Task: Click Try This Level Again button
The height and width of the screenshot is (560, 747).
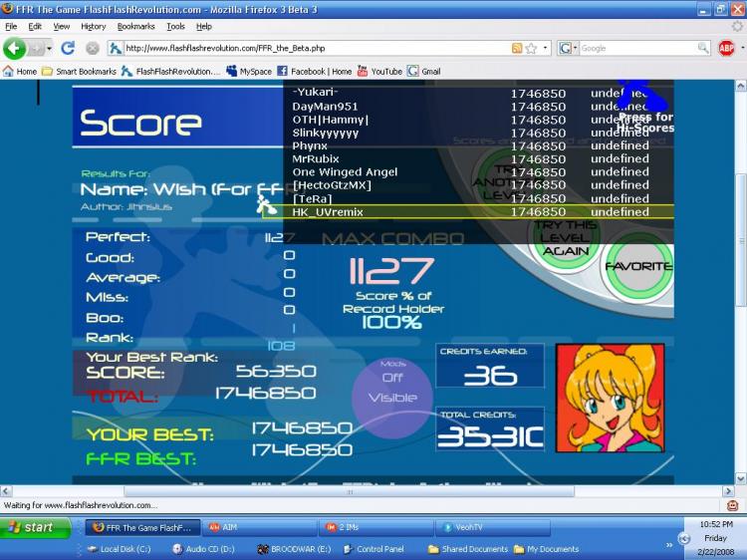Action: [567, 239]
